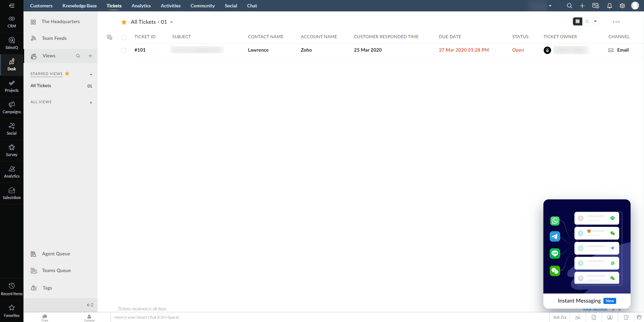The width and height of the screenshot is (644, 322).
Task: Open ticket #101 link
Action: (x=140, y=50)
